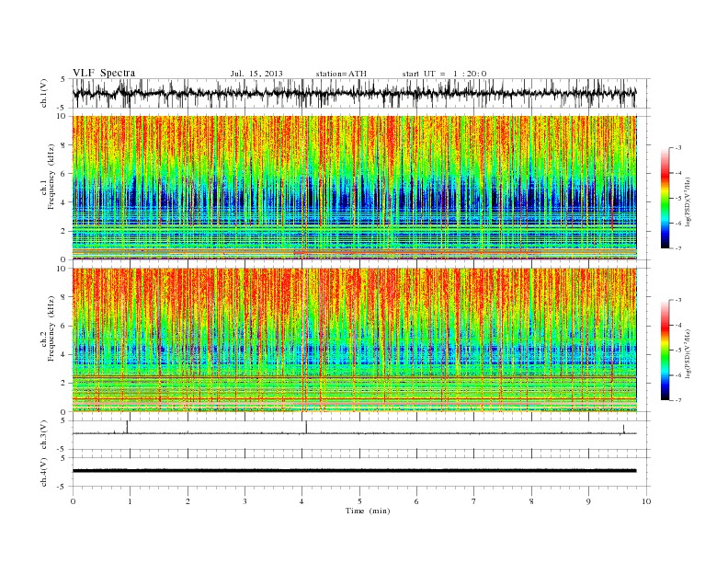Select the "start UT = 1:20:0" header text
Viewport: 728px width, 563px height.
click(x=444, y=74)
